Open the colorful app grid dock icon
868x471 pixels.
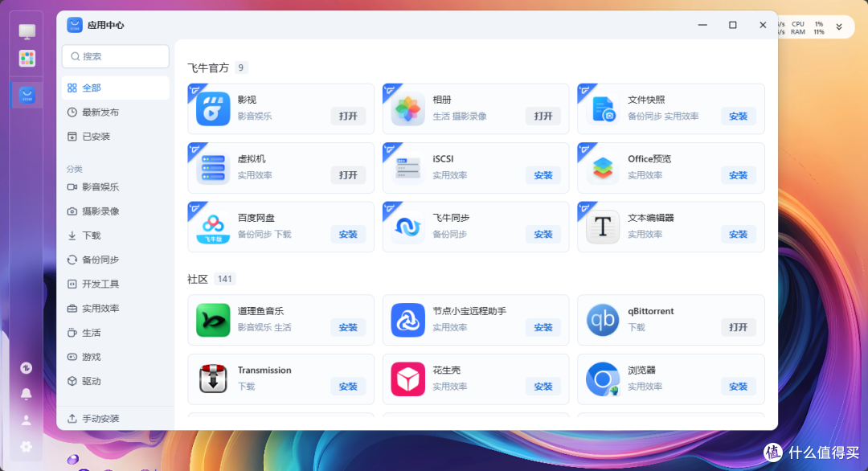coord(27,58)
